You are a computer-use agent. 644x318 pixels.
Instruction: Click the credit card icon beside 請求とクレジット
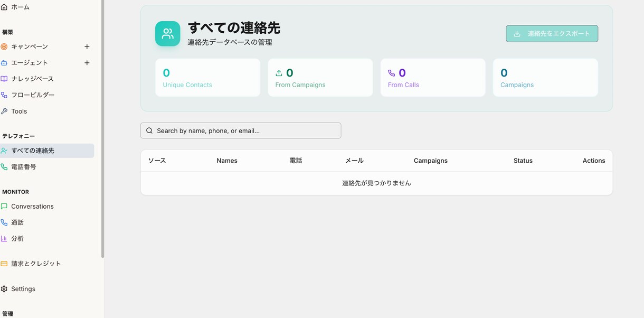point(4,264)
